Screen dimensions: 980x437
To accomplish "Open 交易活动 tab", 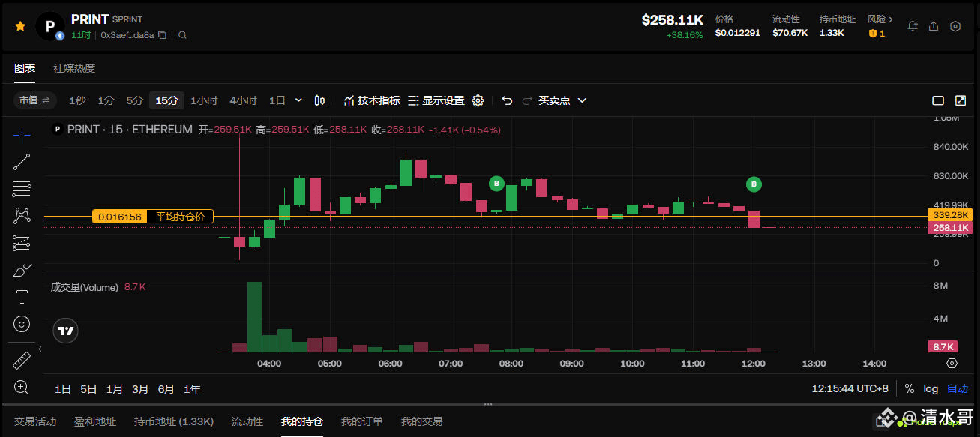I will coord(35,422).
